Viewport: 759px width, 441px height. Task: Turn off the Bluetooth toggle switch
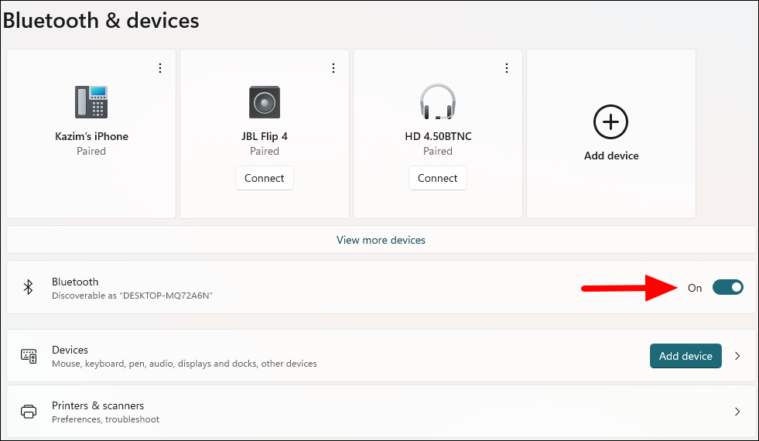728,288
